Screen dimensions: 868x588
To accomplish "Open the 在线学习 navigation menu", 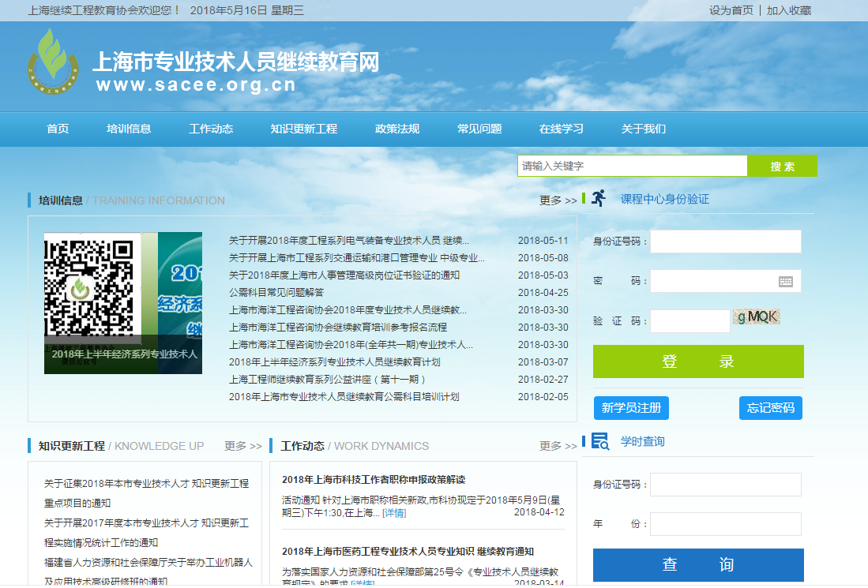I will 562,129.
